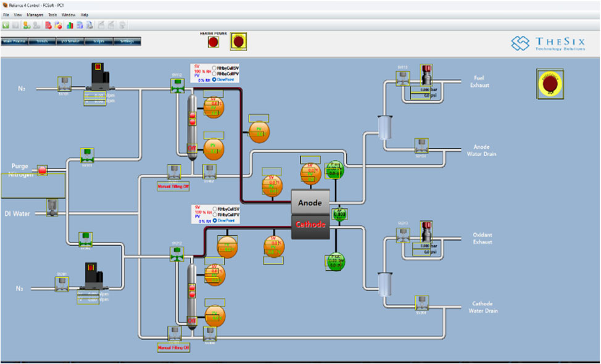Open the Help menu
Viewport: 601px width, 364px height.
pyautogui.click(x=85, y=15)
